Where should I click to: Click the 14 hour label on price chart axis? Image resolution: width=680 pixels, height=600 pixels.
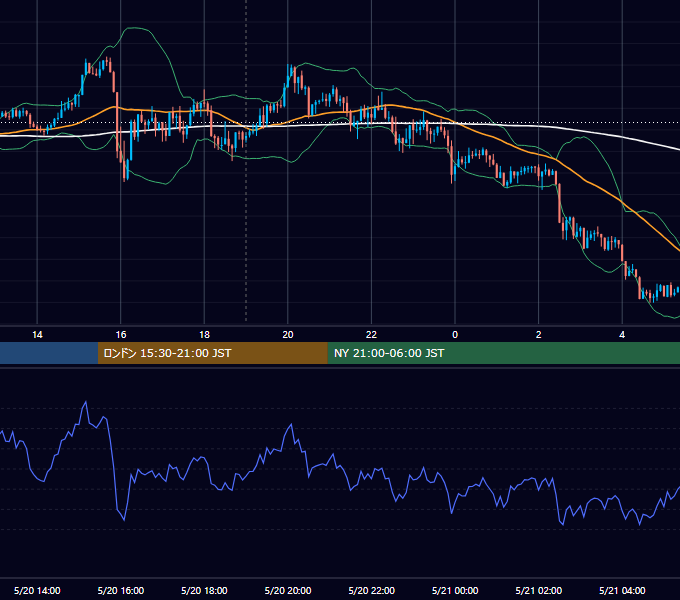click(37, 335)
